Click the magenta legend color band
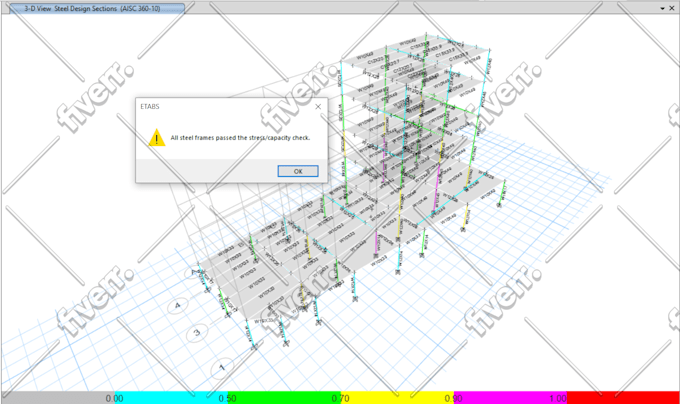Image resolution: width=680 pixels, height=404 pixels. coord(510,397)
